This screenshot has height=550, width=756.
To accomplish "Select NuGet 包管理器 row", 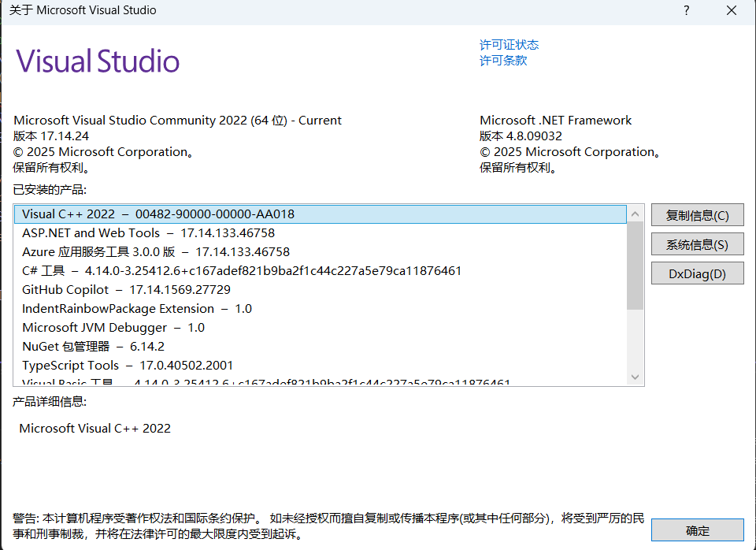I will 321,347.
